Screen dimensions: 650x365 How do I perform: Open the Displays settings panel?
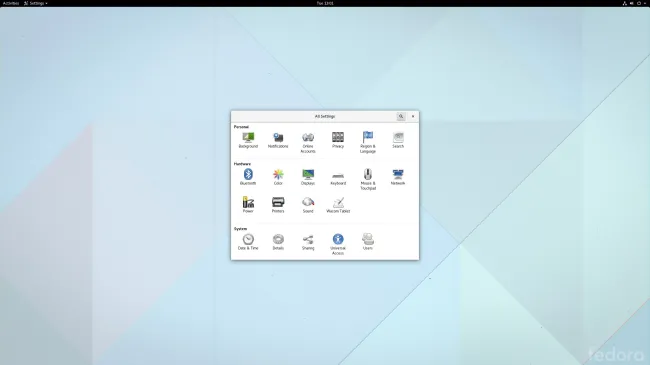[308, 177]
